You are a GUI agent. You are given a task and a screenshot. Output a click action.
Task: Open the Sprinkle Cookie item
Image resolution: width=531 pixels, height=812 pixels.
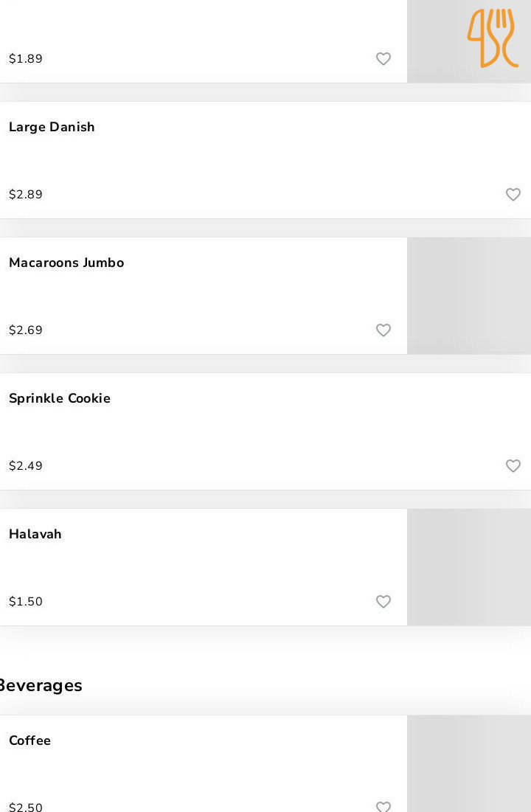click(60, 398)
